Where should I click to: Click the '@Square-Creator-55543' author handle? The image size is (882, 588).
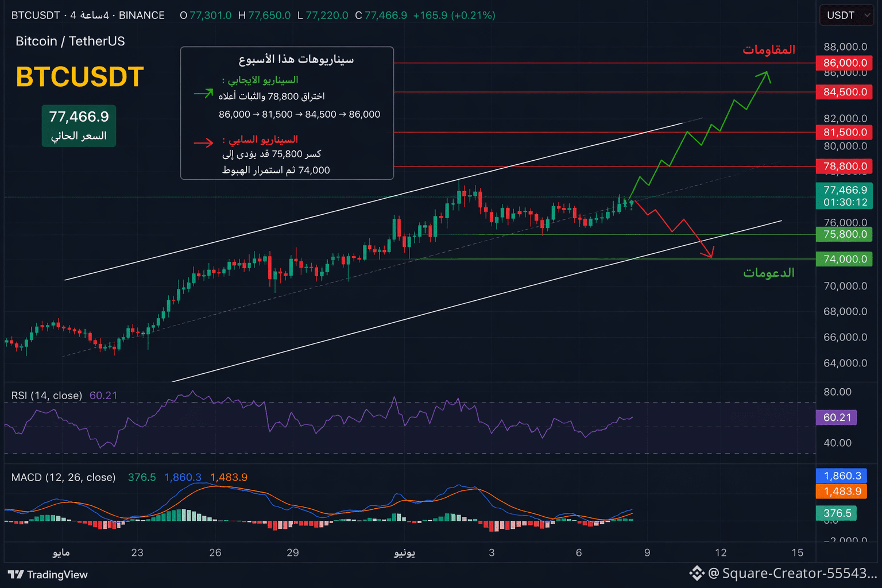[792, 573]
